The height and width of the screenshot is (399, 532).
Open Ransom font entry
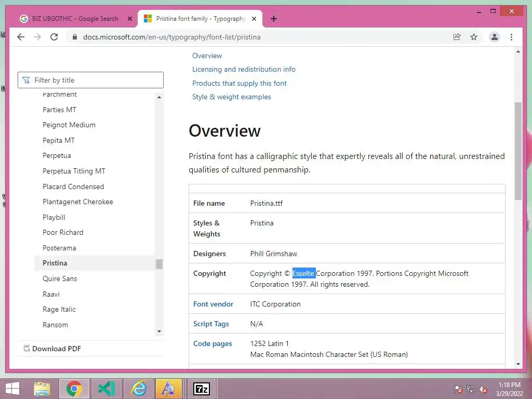[x=55, y=325]
